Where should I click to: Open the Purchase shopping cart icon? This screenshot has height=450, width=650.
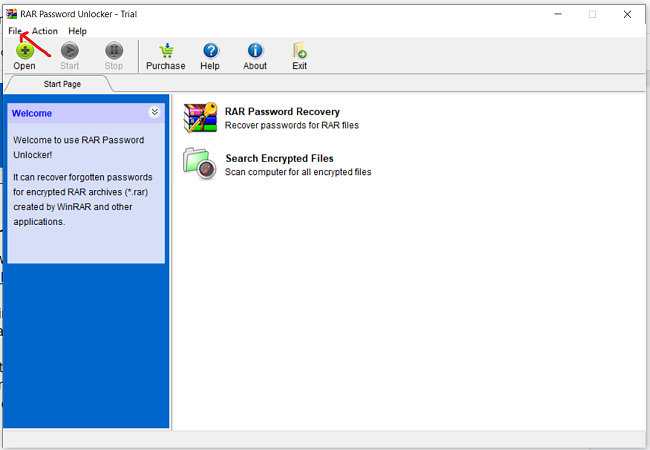tap(166, 51)
